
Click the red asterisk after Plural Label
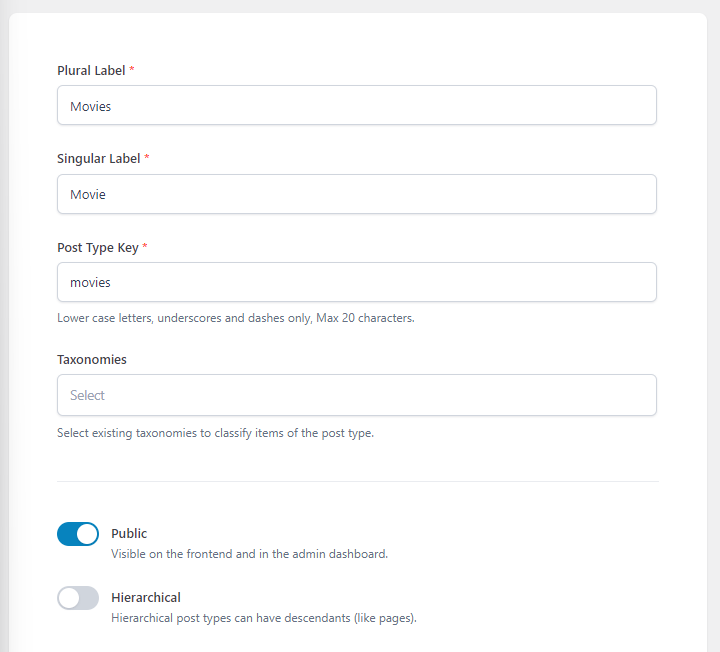[133, 71]
